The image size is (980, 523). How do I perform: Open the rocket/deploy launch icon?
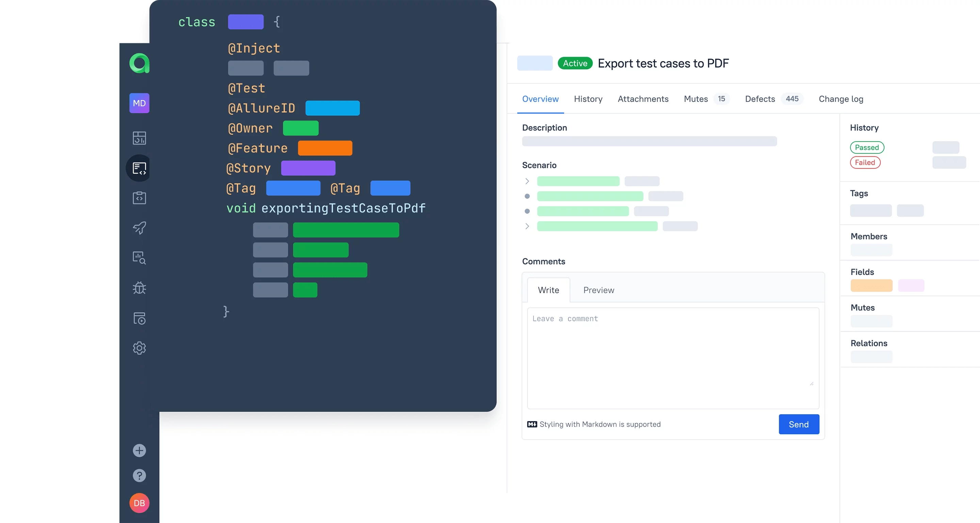click(139, 228)
